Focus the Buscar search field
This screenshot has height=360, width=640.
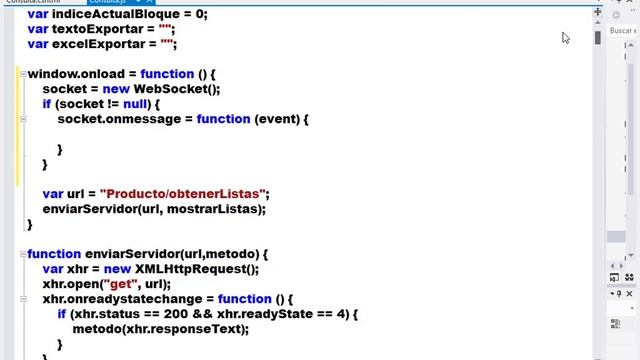[x=623, y=31]
